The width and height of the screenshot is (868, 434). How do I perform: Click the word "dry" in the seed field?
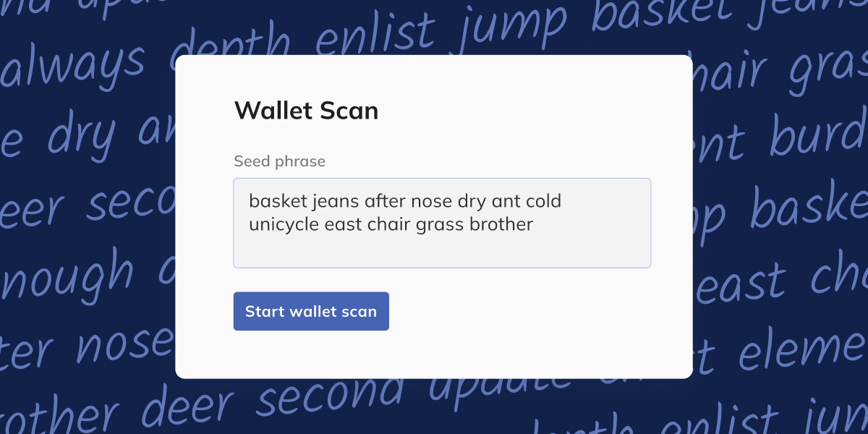point(472,200)
